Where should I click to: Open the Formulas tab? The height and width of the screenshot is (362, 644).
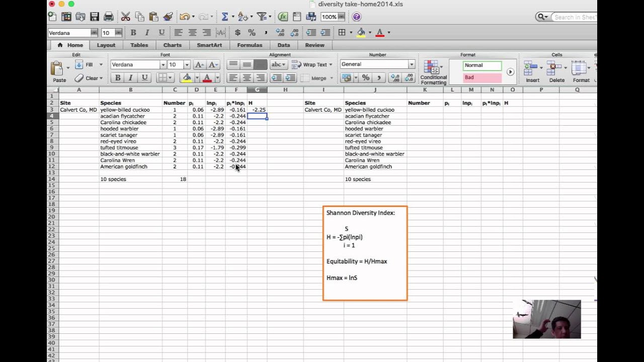click(x=250, y=45)
